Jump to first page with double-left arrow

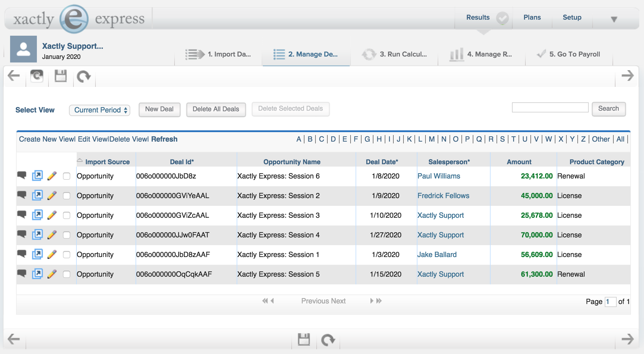pos(265,301)
